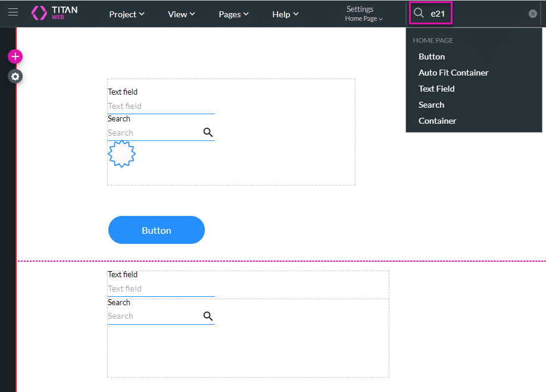Clear the search with the X icon
The height and width of the screenshot is (392, 546).
pyautogui.click(x=533, y=14)
